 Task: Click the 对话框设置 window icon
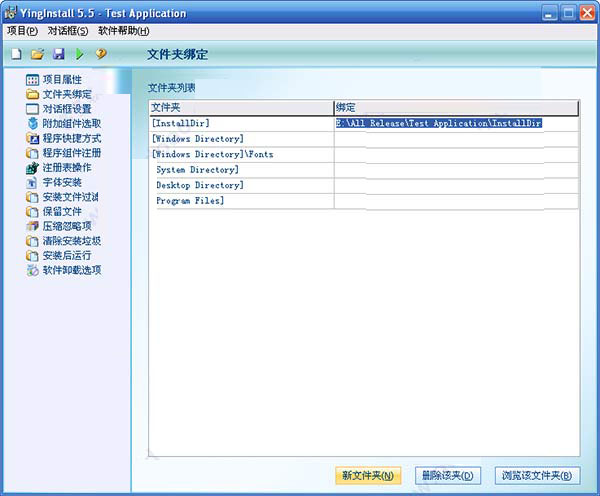[x=33, y=109]
